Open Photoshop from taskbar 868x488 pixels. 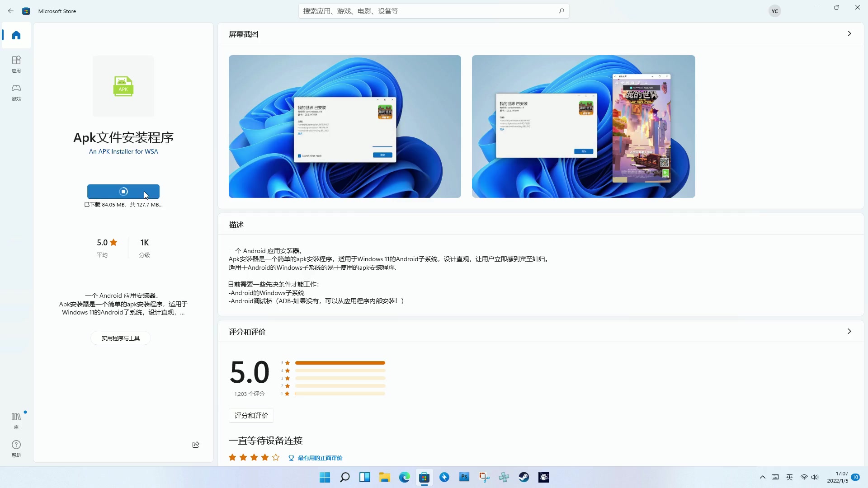pos(464,477)
